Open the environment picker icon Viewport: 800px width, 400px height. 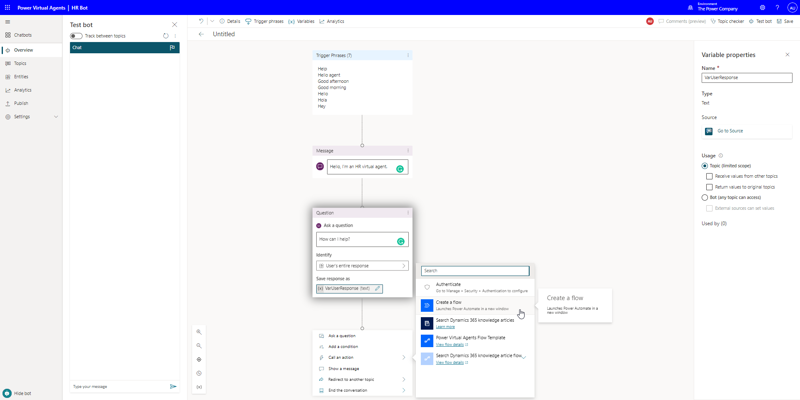click(690, 8)
